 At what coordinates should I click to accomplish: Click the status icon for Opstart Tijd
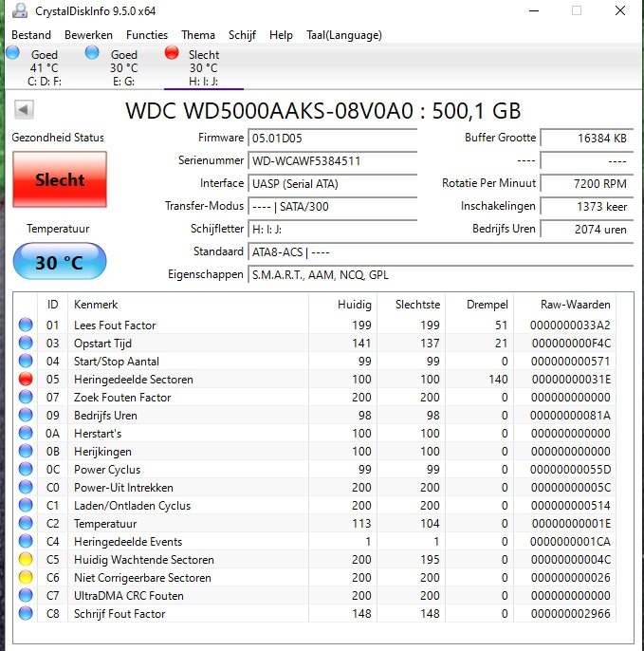(26, 343)
